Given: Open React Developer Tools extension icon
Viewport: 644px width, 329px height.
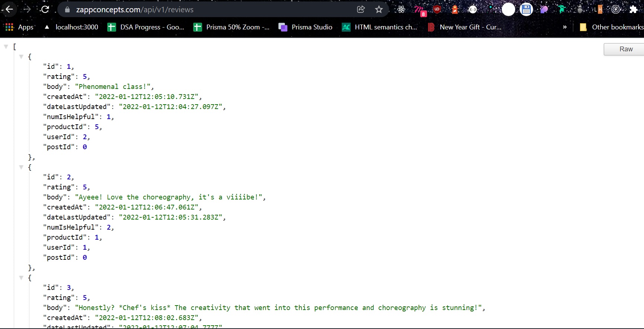Looking at the screenshot, I should (401, 9).
